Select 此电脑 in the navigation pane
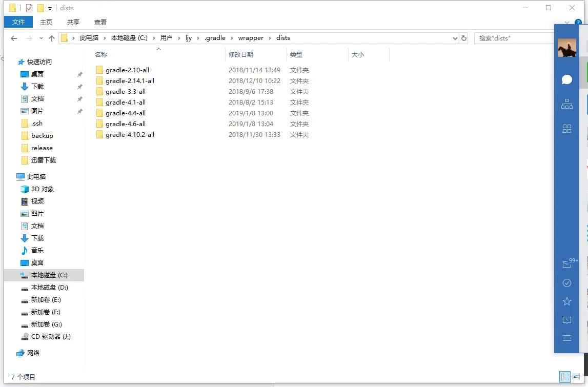Image resolution: width=588 pixels, height=387 pixels. point(36,177)
